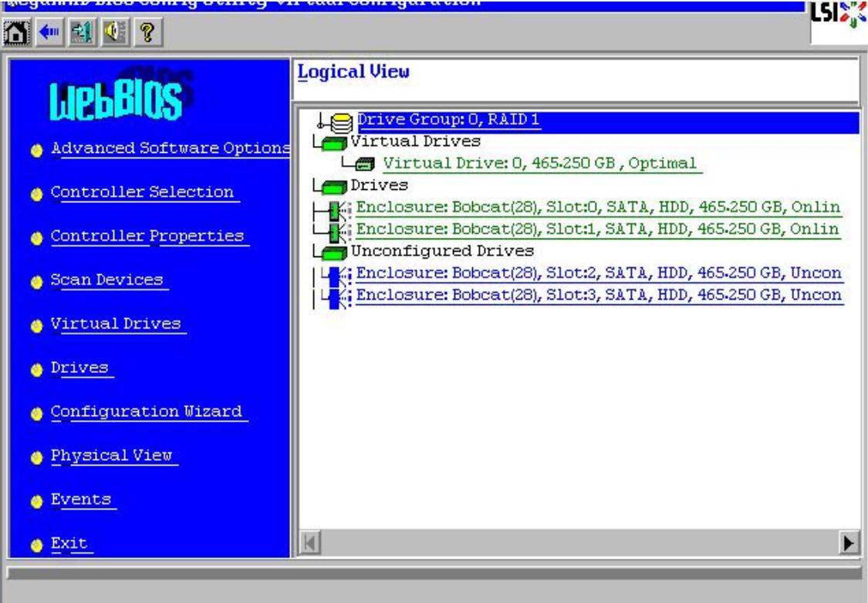Open Controller Properties
This screenshot has width=868, height=603.
point(148,236)
